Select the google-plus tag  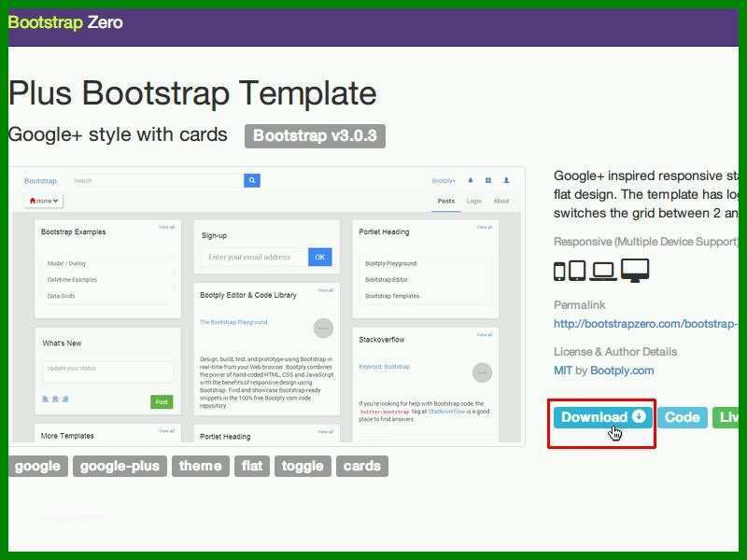click(x=120, y=466)
